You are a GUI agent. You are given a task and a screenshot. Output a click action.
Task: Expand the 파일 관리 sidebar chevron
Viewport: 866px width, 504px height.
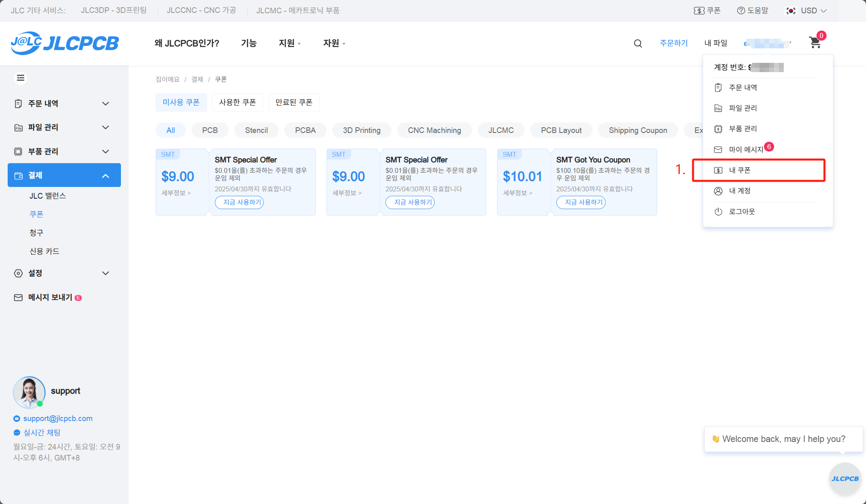(x=106, y=128)
